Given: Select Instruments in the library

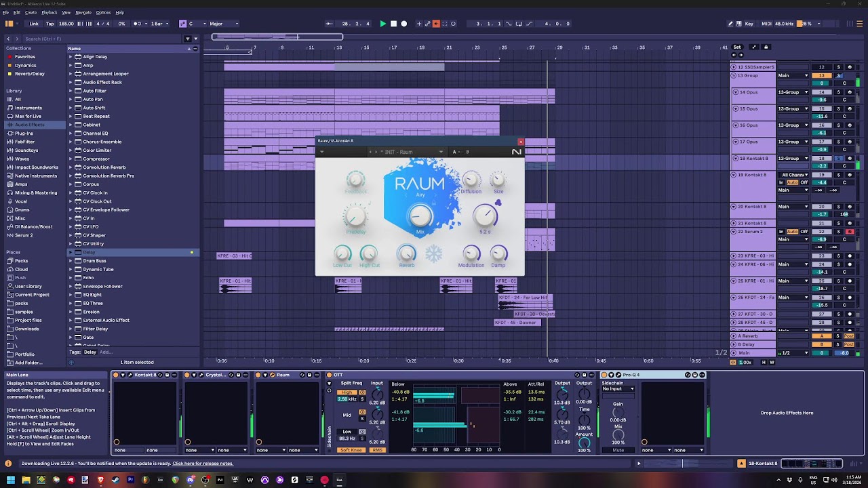Looking at the screenshot, I should [x=28, y=108].
